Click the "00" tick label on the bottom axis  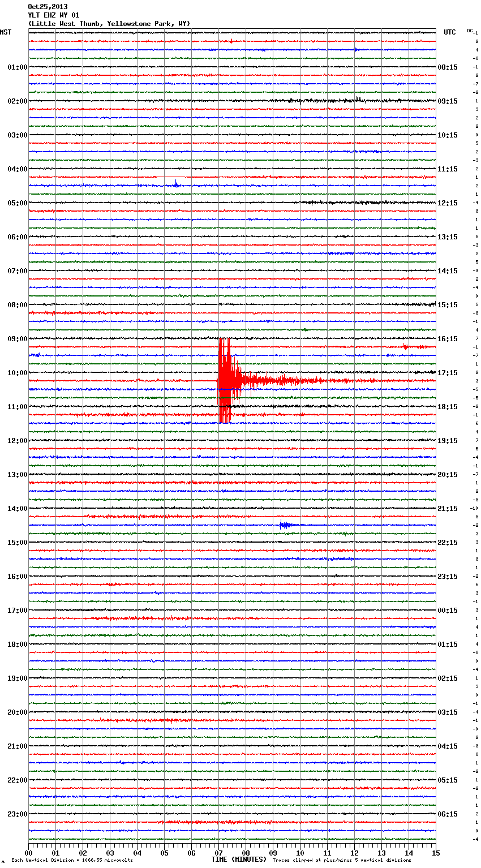pyautogui.click(x=28, y=853)
